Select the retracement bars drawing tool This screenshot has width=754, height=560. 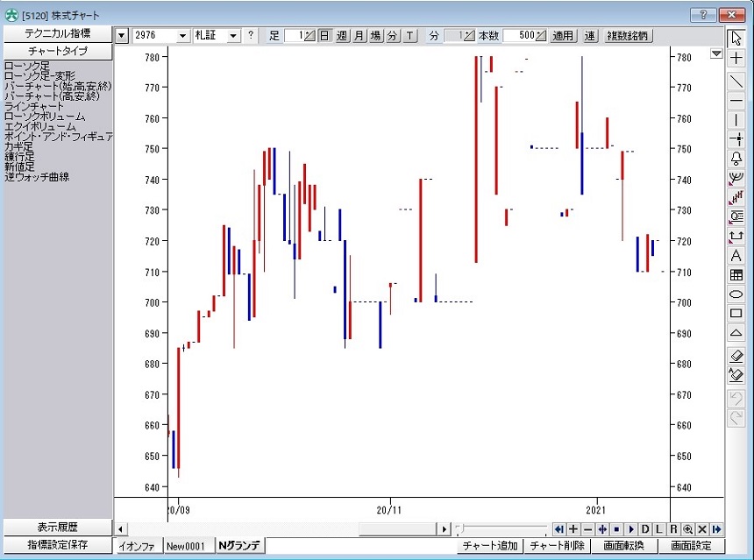tap(736, 197)
